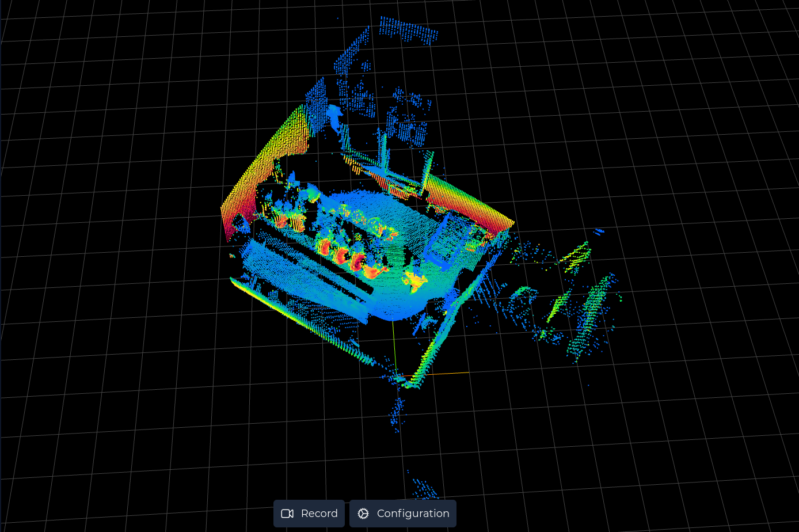Start a capture with the Record button

tap(309, 513)
